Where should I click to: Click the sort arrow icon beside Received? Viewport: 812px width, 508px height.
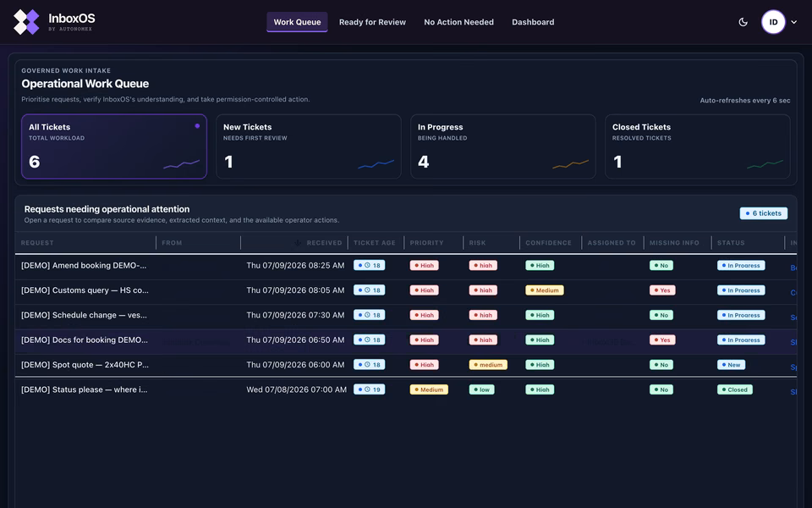coord(298,243)
